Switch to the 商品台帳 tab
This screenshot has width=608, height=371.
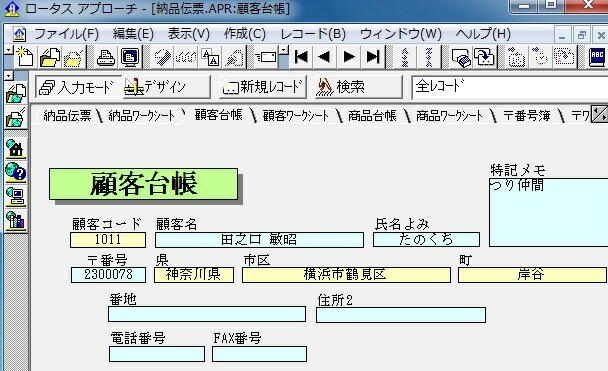[372, 116]
